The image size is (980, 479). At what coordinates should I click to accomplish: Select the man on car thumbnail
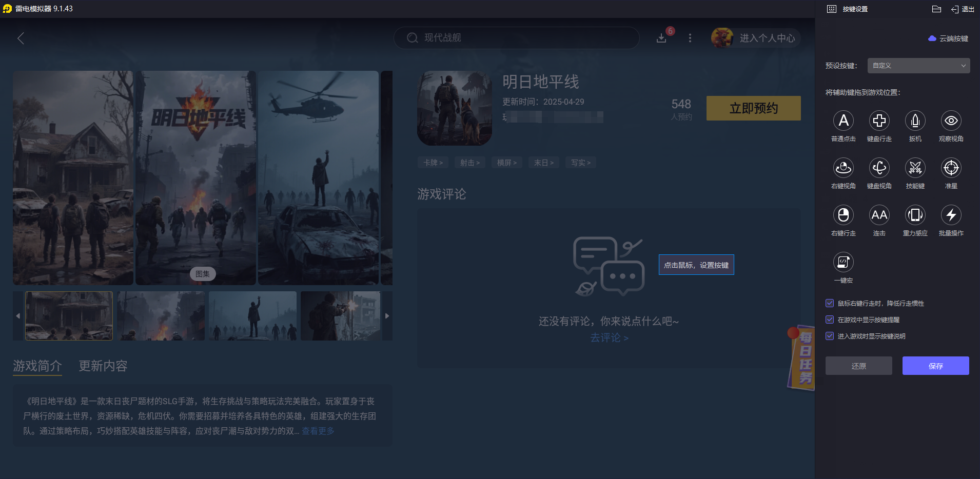click(x=252, y=316)
